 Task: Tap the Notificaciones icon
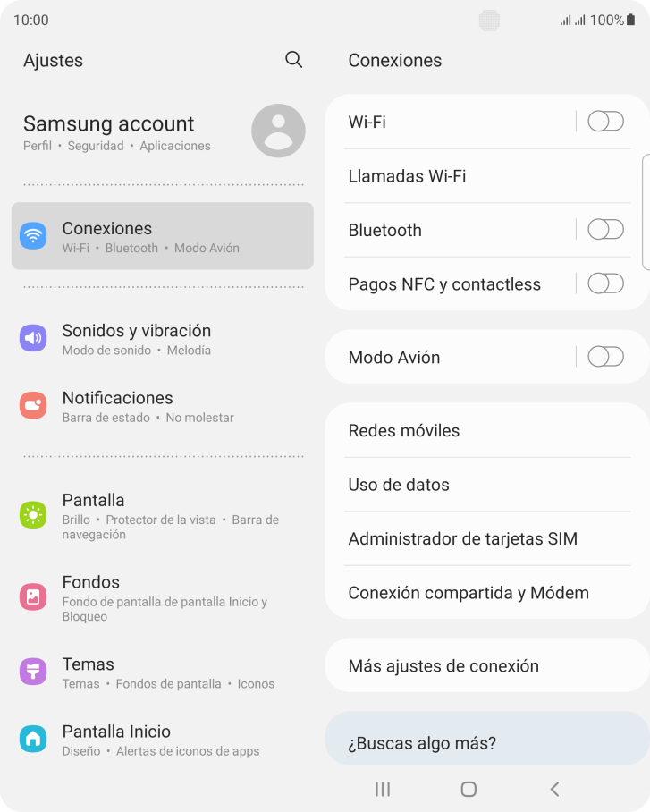(33, 405)
